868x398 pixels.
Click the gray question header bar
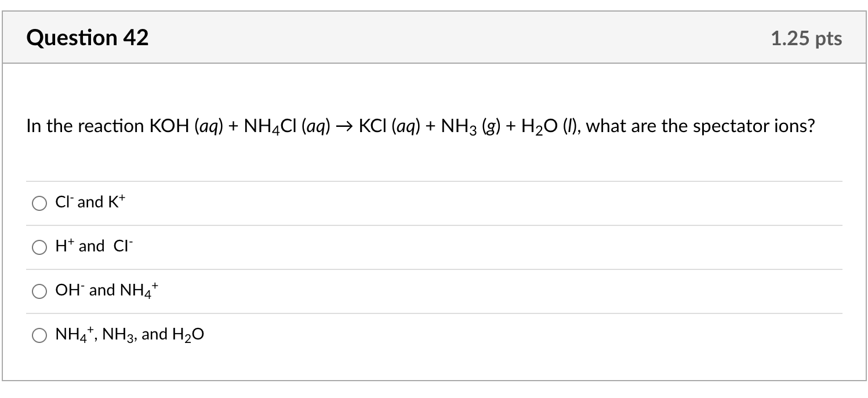click(434, 38)
